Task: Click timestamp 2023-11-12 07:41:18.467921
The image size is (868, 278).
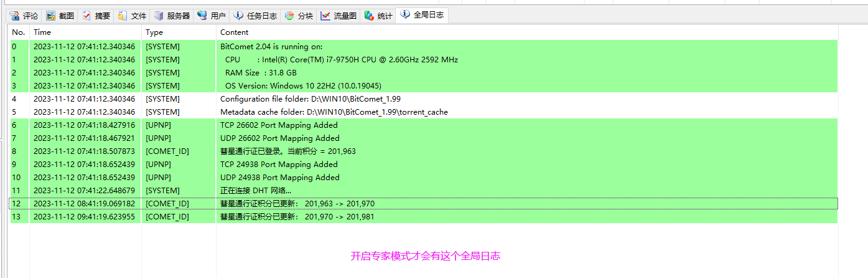Action: coord(84,138)
